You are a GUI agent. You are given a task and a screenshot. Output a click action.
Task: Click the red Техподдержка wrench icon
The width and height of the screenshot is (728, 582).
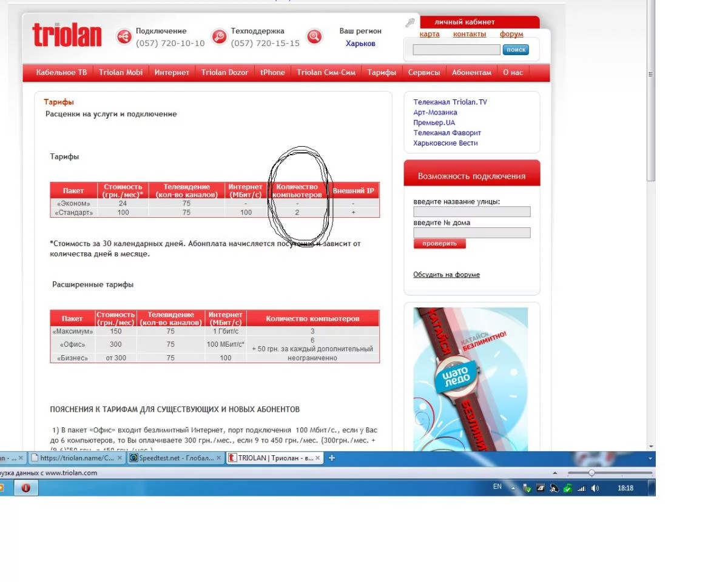coord(219,37)
